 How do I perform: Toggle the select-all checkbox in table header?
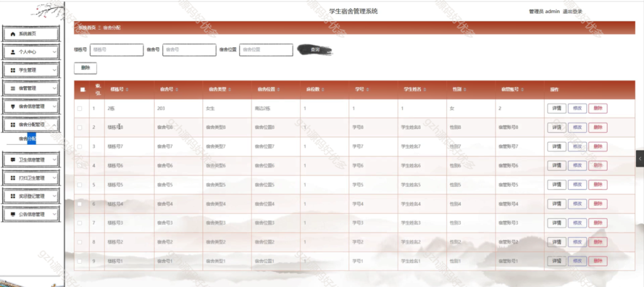click(82, 89)
